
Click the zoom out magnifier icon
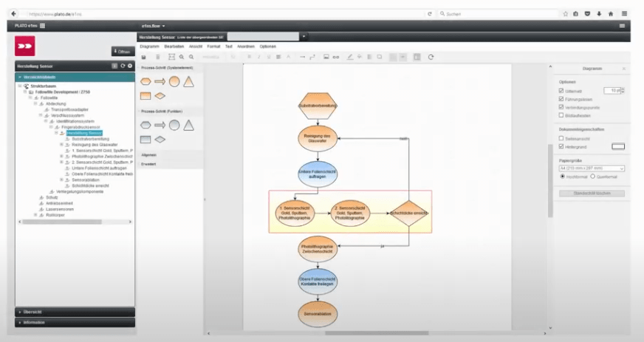(191, 57)
